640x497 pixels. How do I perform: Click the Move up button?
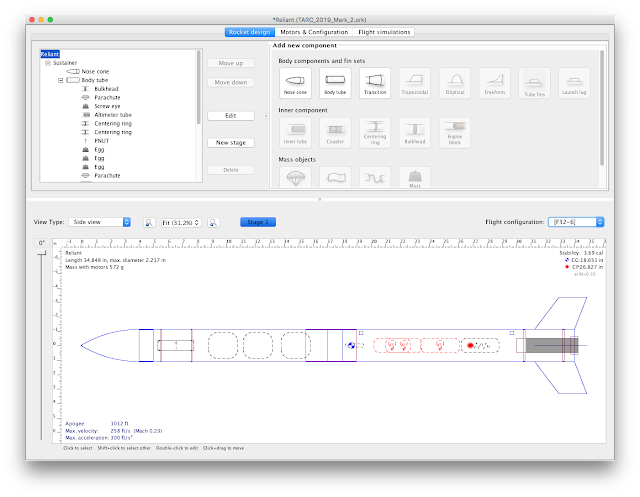point(231,63)
